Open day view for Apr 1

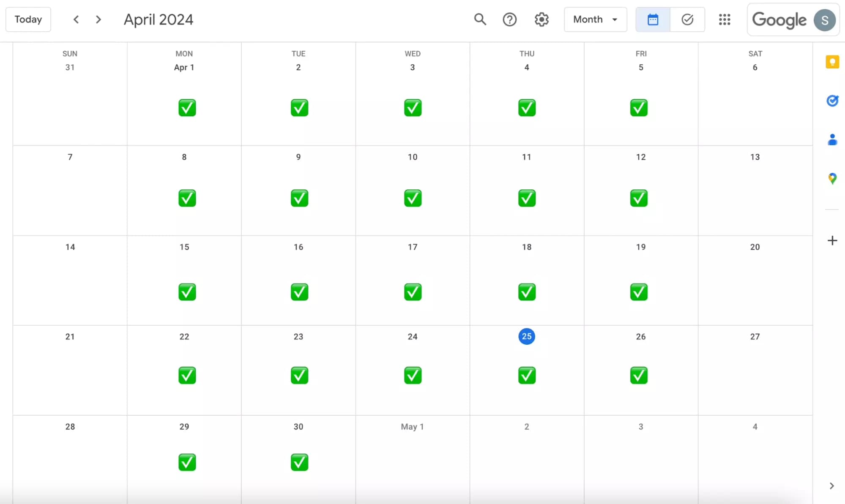(184, 67)
